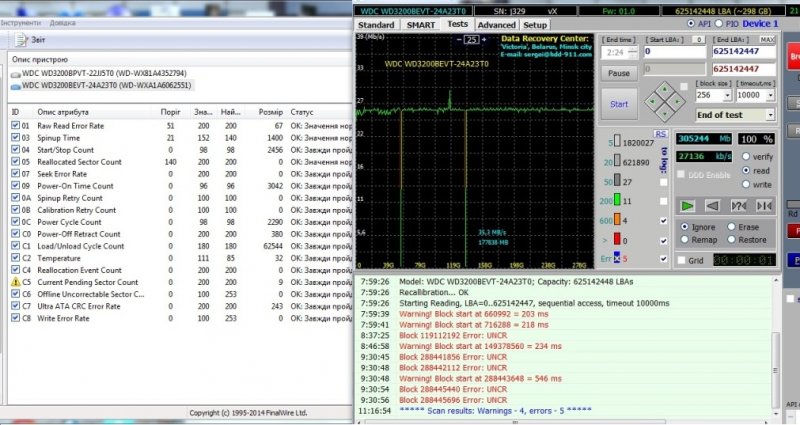Click the RS reset link above counters
This screenshot has width=800, height=425.
660,133
